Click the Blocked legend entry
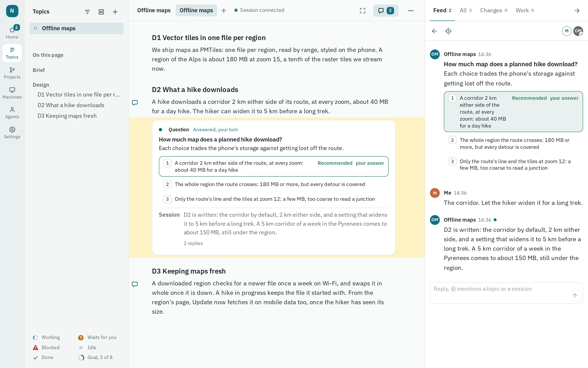The height and width of the screenshot is (368, 588). 46,347
